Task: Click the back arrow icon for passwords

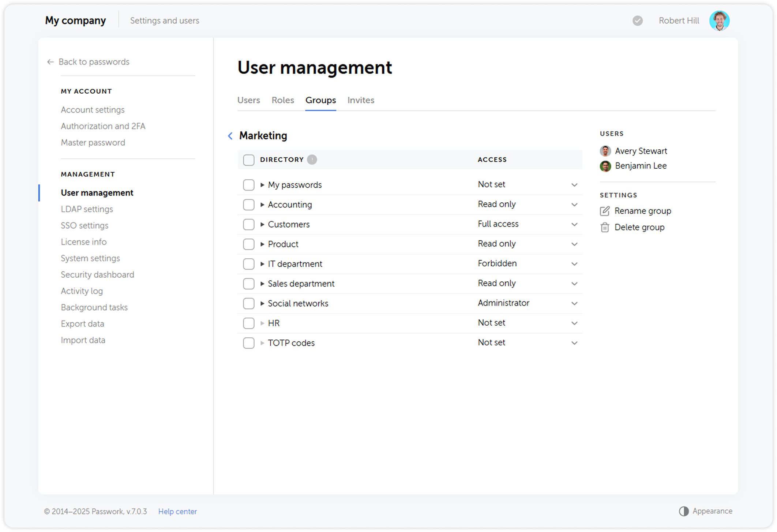Action: (50, 62)
